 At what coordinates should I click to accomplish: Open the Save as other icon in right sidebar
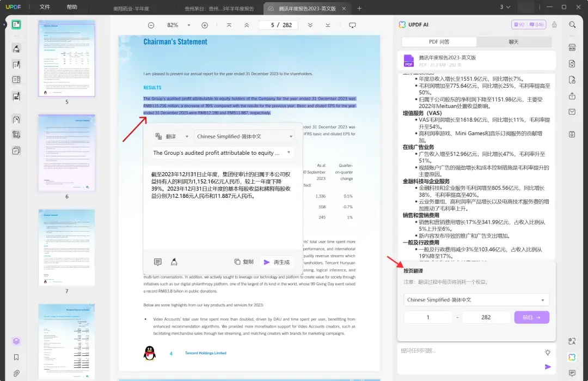572,134
